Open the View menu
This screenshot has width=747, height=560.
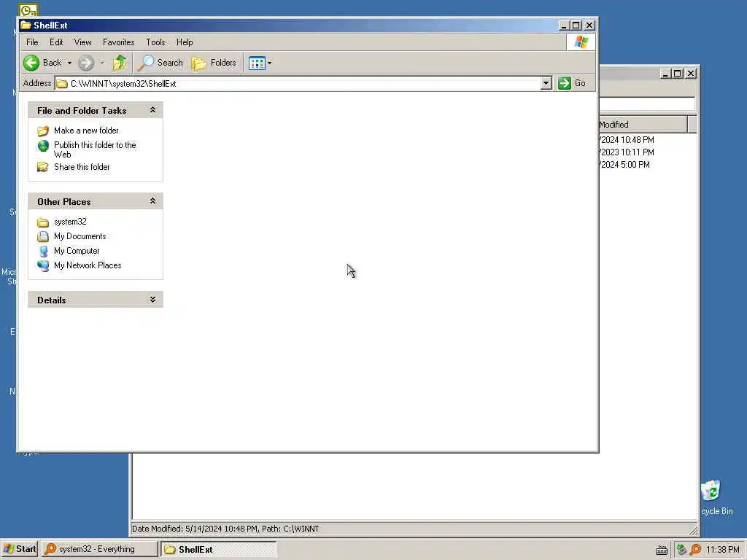pos(82,42)
